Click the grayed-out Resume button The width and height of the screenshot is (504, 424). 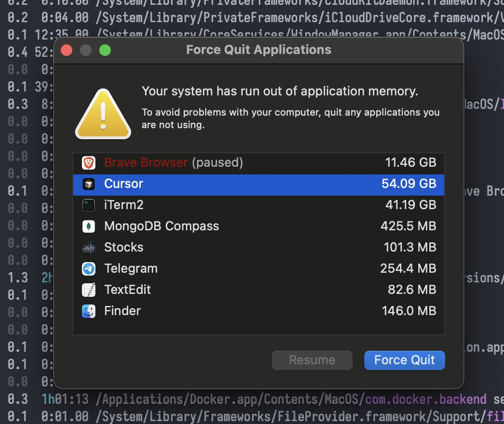[312, 360]
